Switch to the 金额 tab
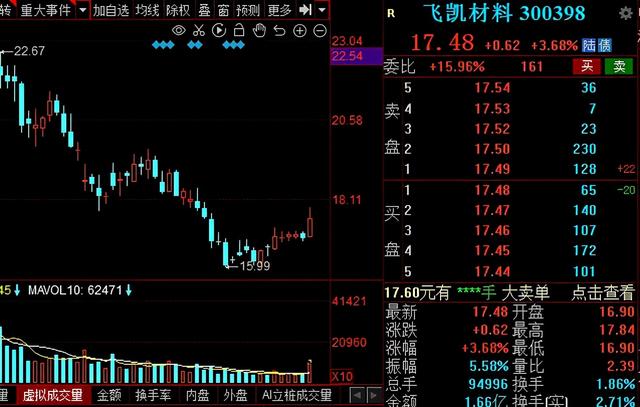Image resolution: width=640 pixels, height=407 pixels. [109, 395]
